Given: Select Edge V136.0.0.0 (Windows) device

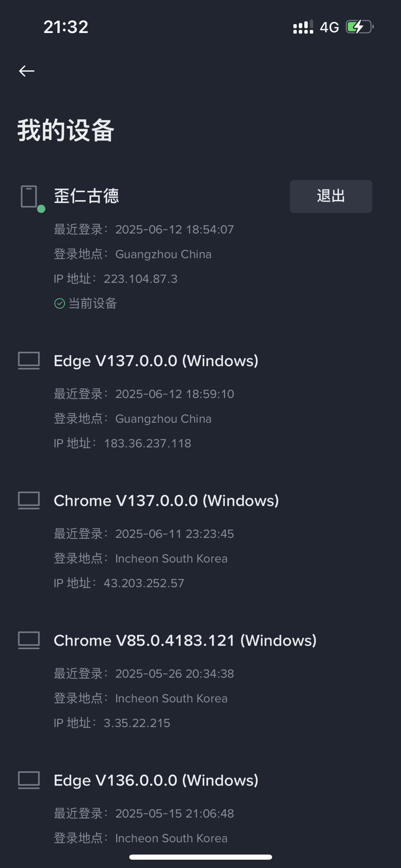Looking at the screenshot, I should (156, 780).
